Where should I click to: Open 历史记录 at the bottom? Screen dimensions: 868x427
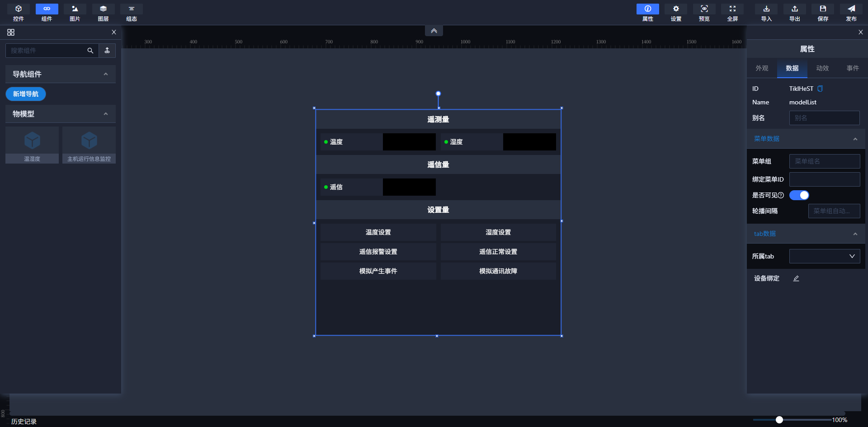click(23, 421)
